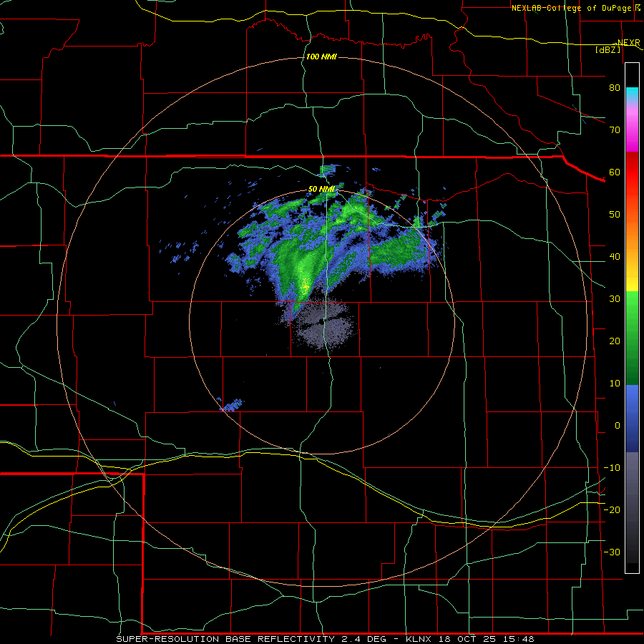Click the SUPER-RESOLUTION BASE REFLECTIVITY title text
644x644 pixels.
click(x=227, y=639)
